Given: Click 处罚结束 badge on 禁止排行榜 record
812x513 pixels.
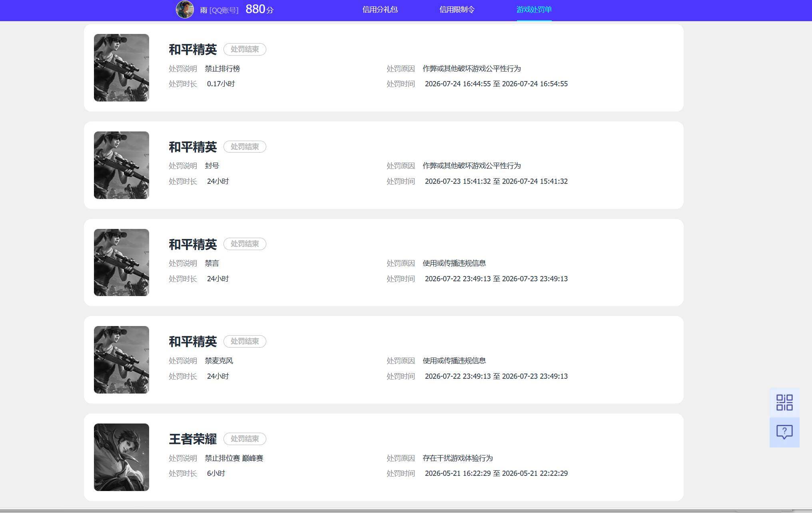Looking at the screenshot, I should pos(245,49).
